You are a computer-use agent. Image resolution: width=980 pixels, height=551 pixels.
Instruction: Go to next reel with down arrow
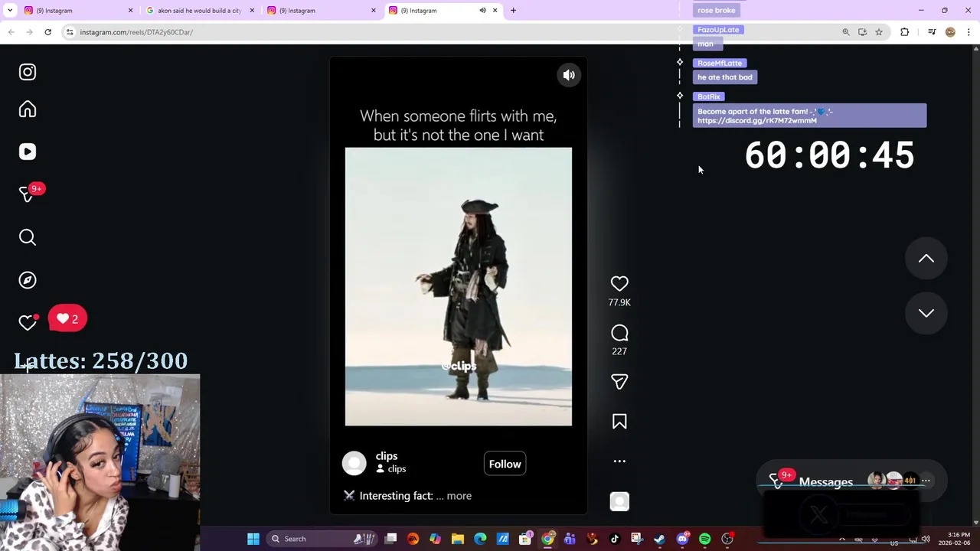click(926, 313)
